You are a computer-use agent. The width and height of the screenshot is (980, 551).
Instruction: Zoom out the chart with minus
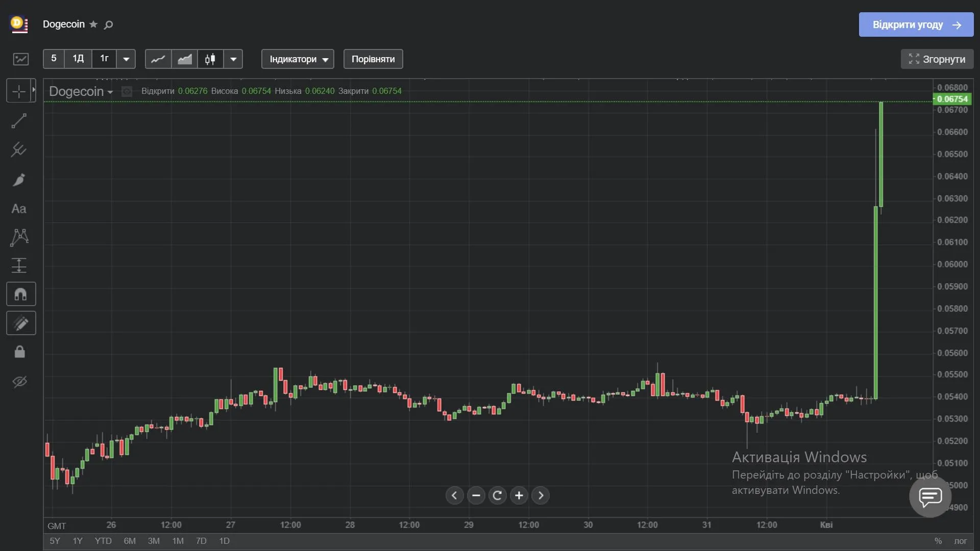[476, 495]
